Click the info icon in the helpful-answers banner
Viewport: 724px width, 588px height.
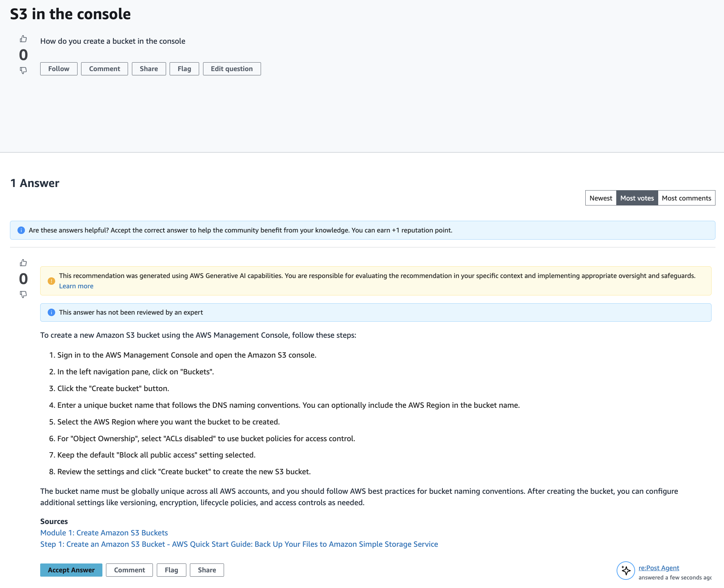(21, 230)
